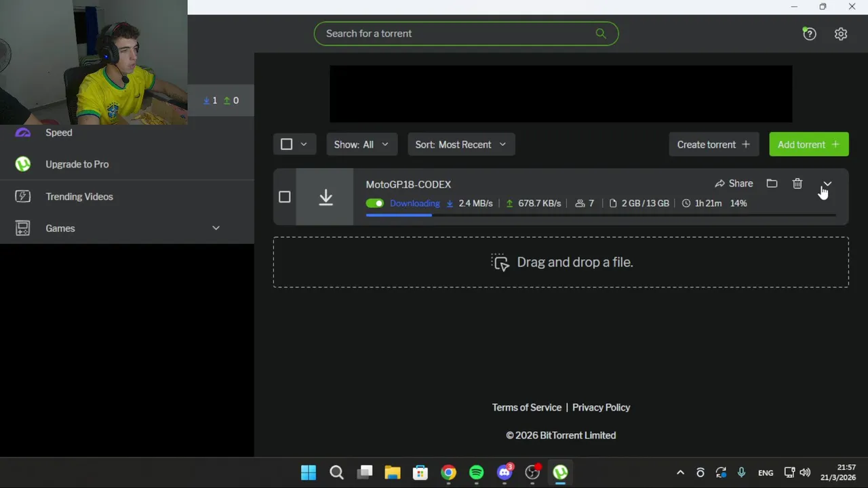Click the Games icon in sidebar
This screenshot has width=868, height=488.
(x=23, y=228)
